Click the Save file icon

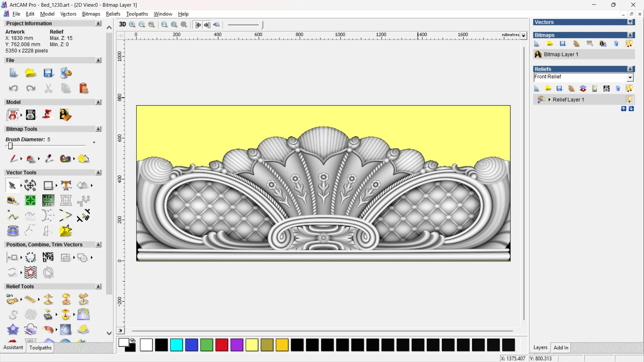point(48,73)
